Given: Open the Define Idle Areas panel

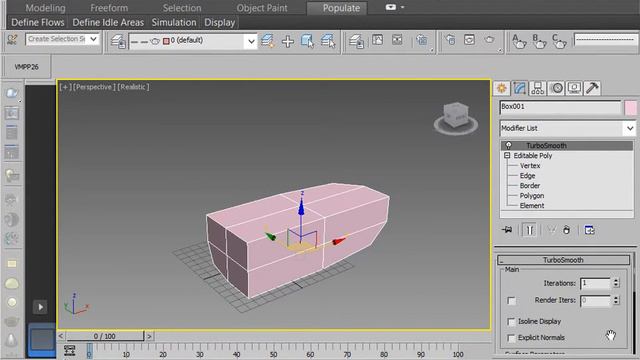Looking at the screenshot, I should coord(108,22).
